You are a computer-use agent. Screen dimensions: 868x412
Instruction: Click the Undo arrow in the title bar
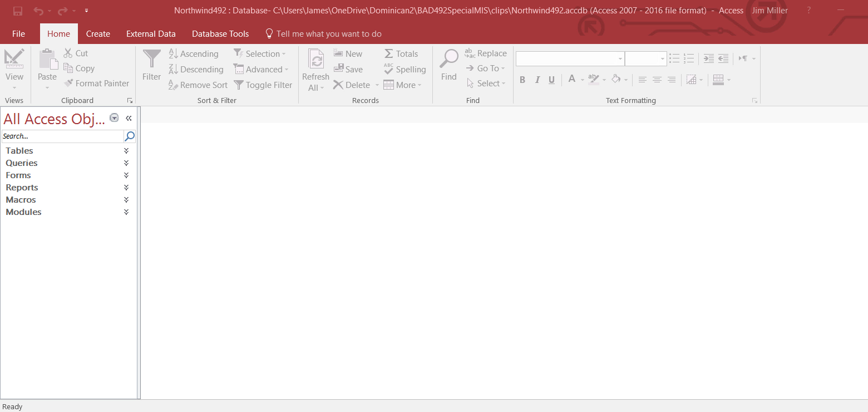point(38,11)
